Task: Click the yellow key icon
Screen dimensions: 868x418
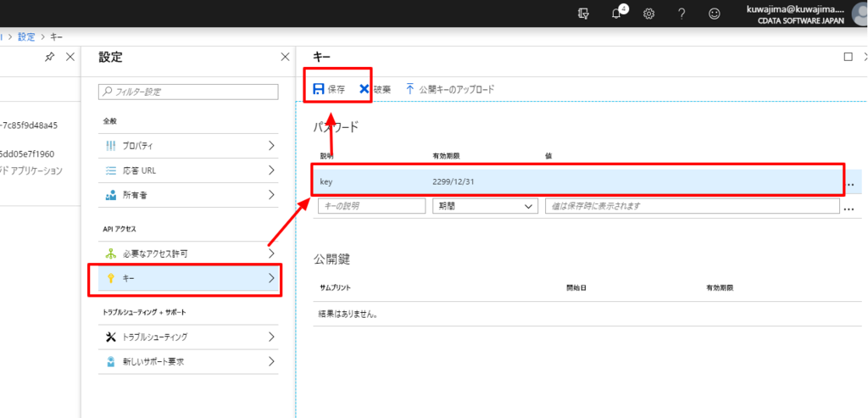Action: (x=111, y=278)
